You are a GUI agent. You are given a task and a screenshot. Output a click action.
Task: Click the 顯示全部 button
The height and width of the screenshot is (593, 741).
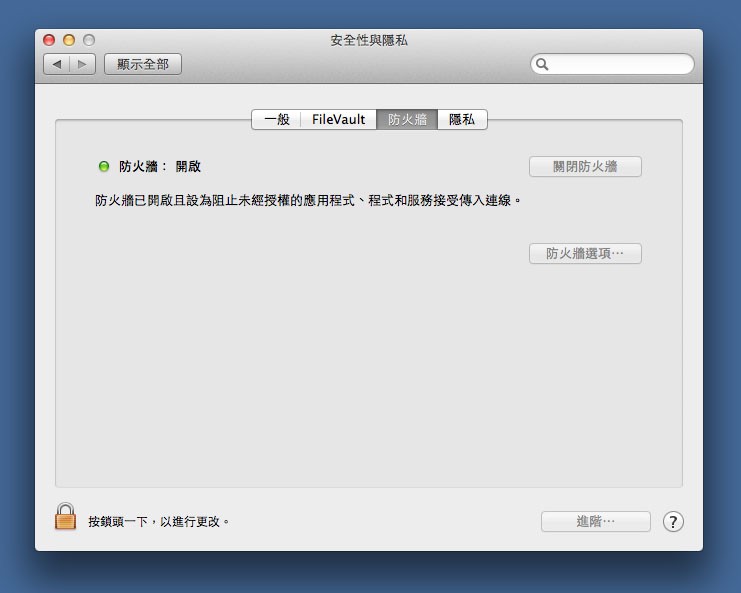pos(143,64)
